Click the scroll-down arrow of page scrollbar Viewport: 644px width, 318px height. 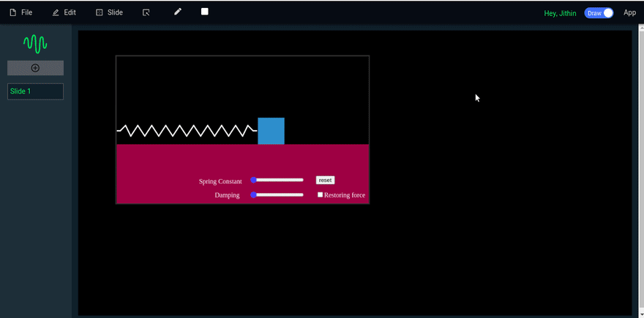641,315
